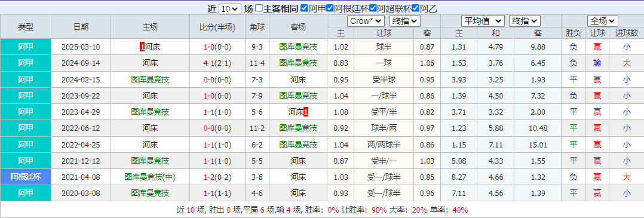Click 图库曼竞技 away team in 2025-03-10 row
This screenshot has width=644, height=218.
(x=298, y=47)
